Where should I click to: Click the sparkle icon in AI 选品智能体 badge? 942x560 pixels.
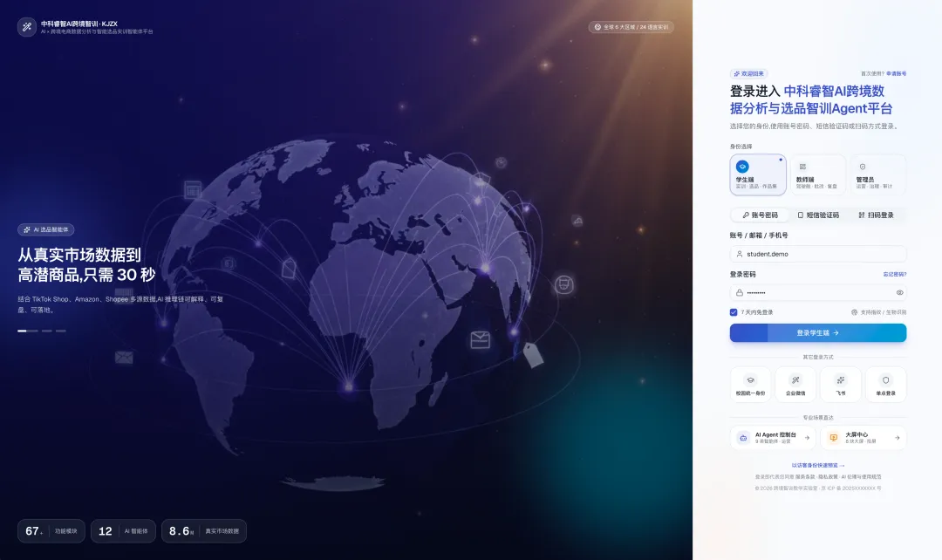tap(26, 229)
